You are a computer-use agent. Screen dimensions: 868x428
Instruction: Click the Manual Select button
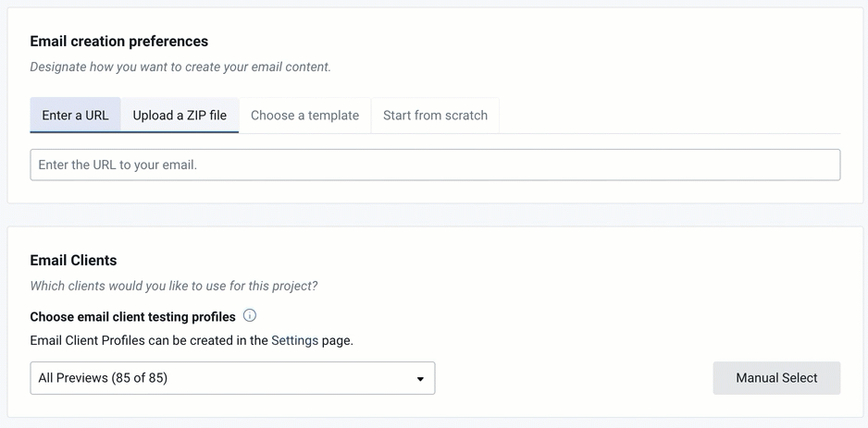click(x=776, y=378)
